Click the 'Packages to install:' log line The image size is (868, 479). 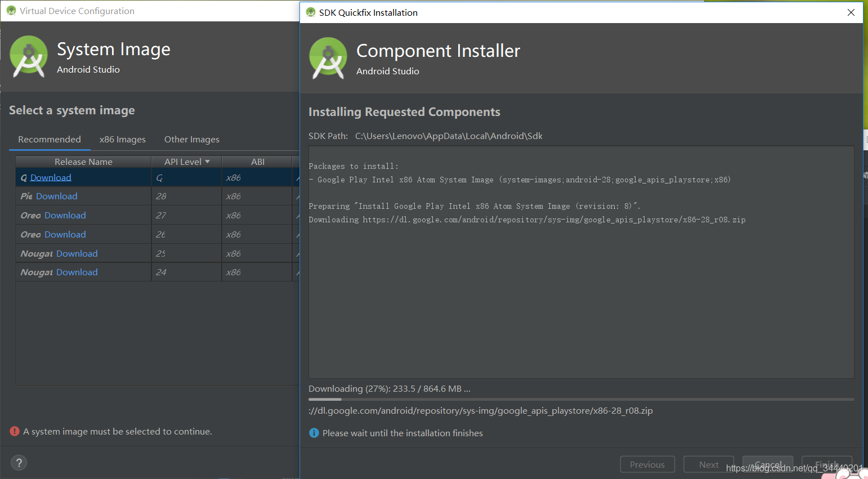[354, 166]
